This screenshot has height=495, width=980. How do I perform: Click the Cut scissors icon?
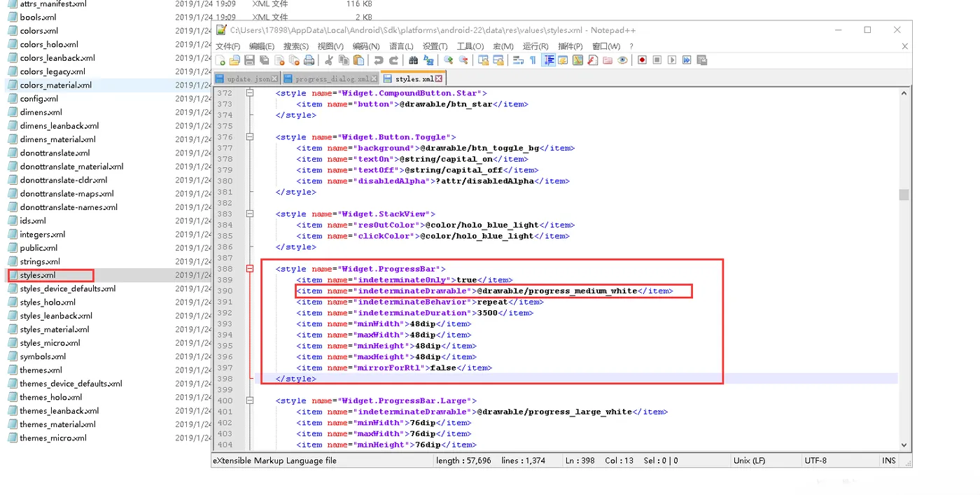(x=328, y=60)
